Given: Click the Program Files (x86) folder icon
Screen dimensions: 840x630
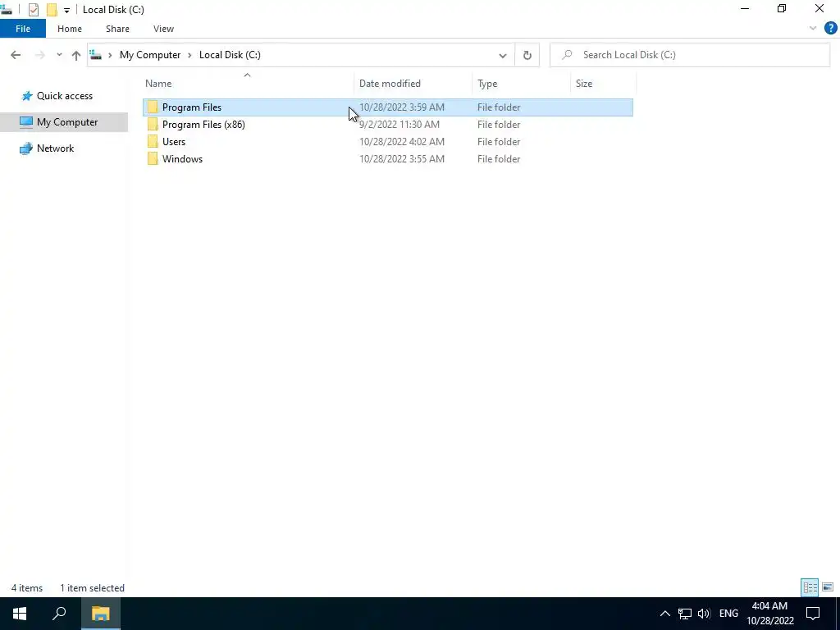Looking at the screenshot, I should [153, 125].
